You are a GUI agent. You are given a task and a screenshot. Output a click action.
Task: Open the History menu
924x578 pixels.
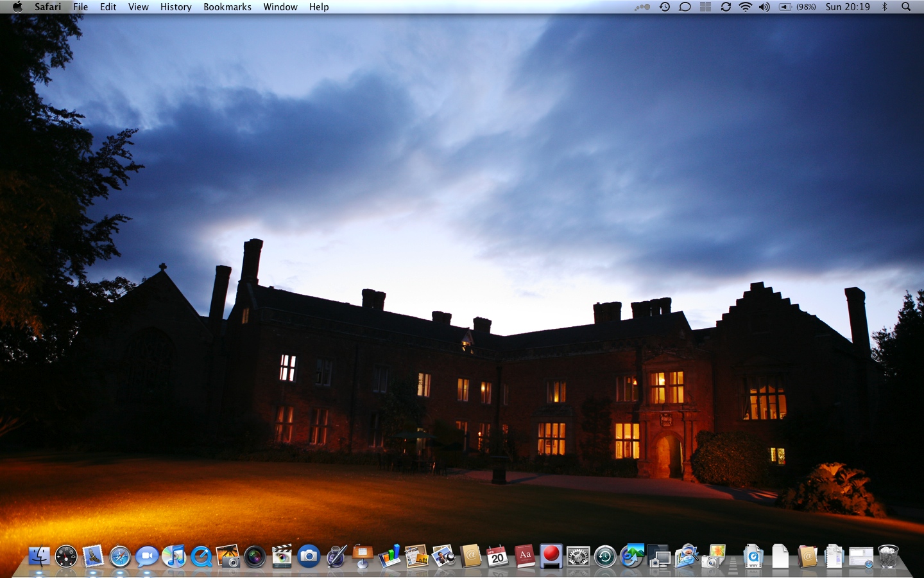click(176, 7)
